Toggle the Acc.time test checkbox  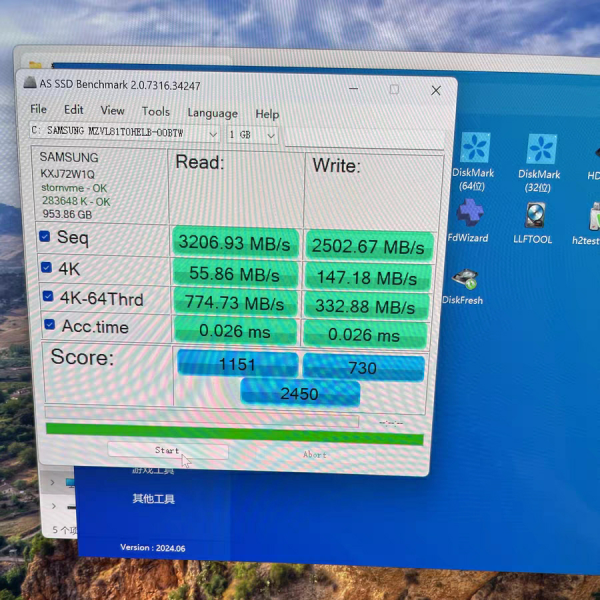50,324
